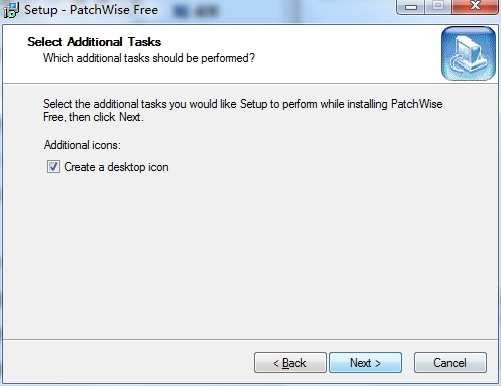Click the "Additional icons:" group label
This screenshot has height=386, width=501.
click(82, 145)
